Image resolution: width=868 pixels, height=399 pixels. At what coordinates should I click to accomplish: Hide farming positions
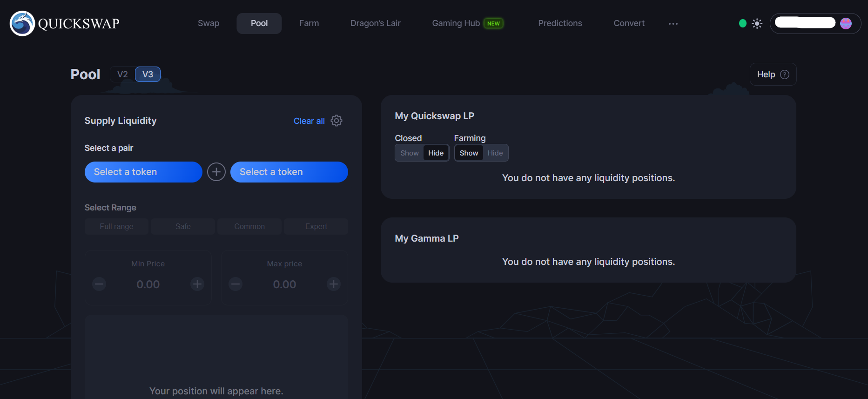coord(495,153)
